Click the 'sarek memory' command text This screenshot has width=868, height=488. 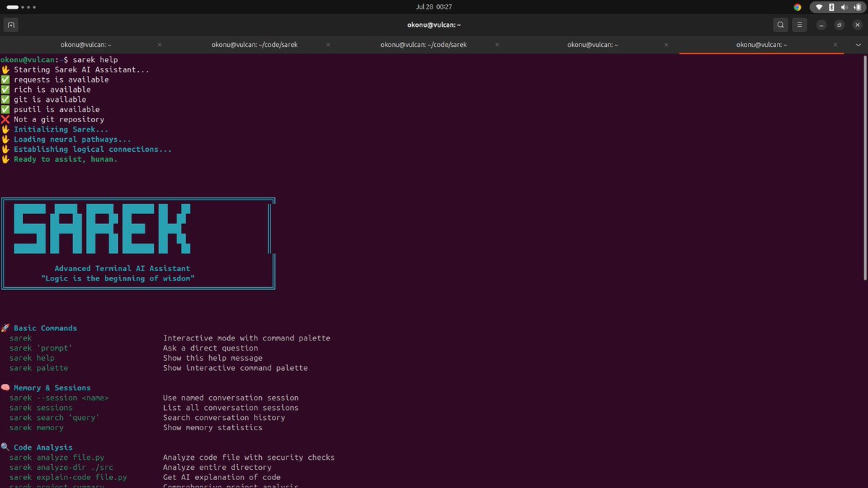[36, 428]
